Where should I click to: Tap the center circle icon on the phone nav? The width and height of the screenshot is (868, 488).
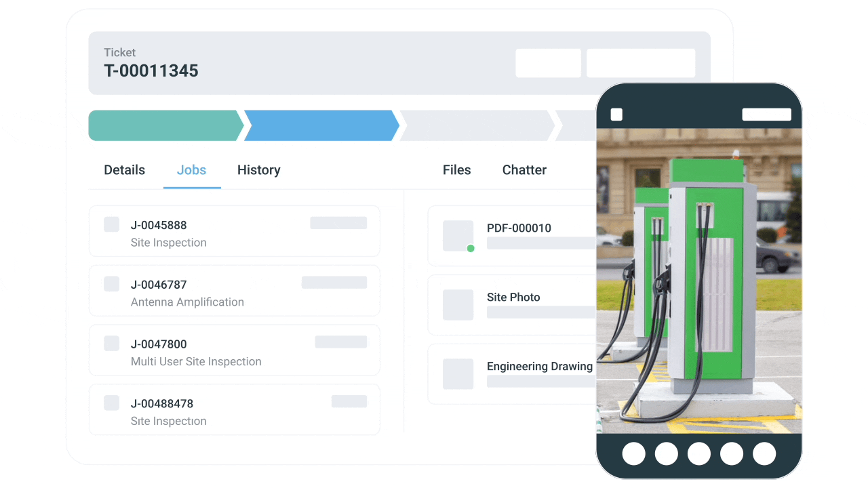pos(699,453)
